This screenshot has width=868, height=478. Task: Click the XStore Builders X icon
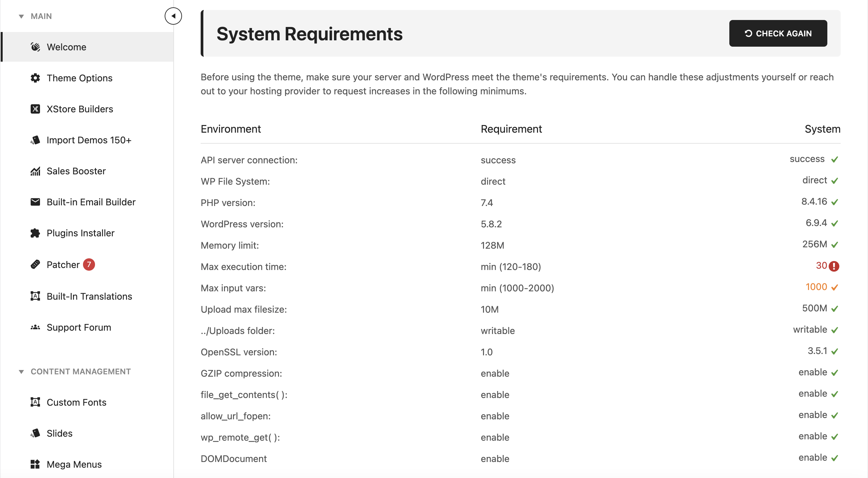35,109
